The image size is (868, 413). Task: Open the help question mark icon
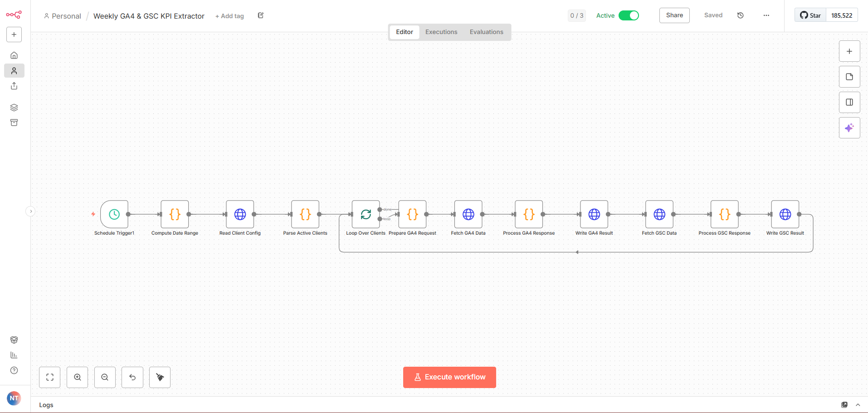tap(14, 370)
